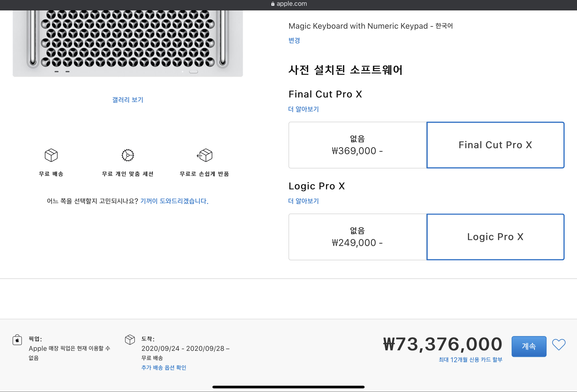The image size is (577, 392).
Task: Click the free shipping box icon
Action: point(51,155)
